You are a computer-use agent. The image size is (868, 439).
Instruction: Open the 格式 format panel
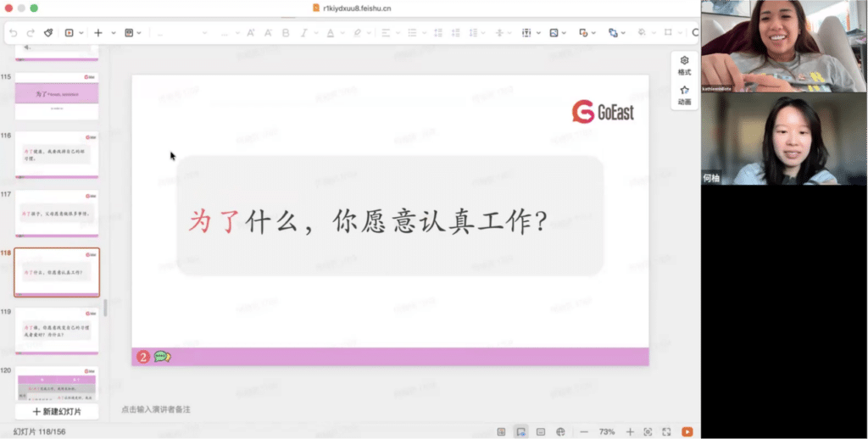[685, 66]
